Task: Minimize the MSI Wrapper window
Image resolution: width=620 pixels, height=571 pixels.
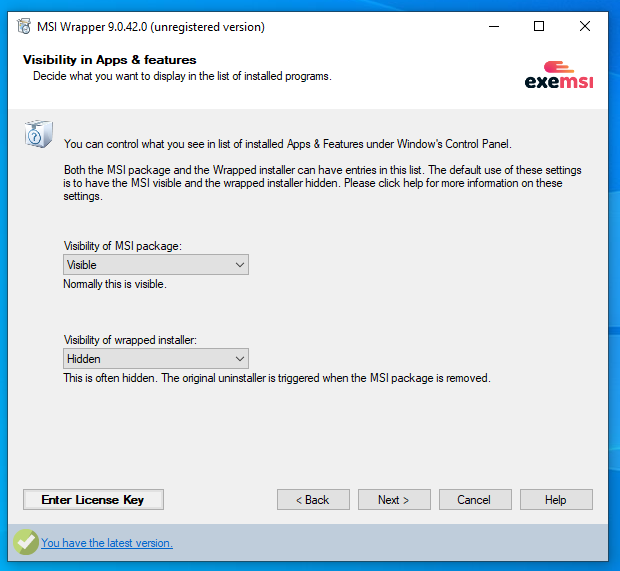Action: coord(494,26)
